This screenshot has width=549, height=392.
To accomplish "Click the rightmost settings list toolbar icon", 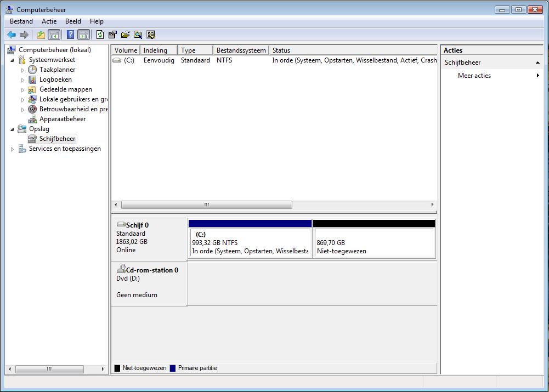I will (x=151, y=35).
